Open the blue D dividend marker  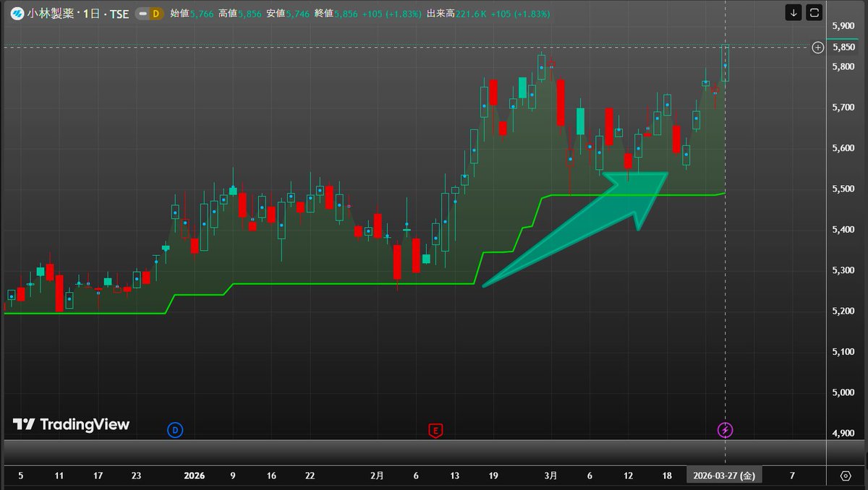click(x=175, y=431)
